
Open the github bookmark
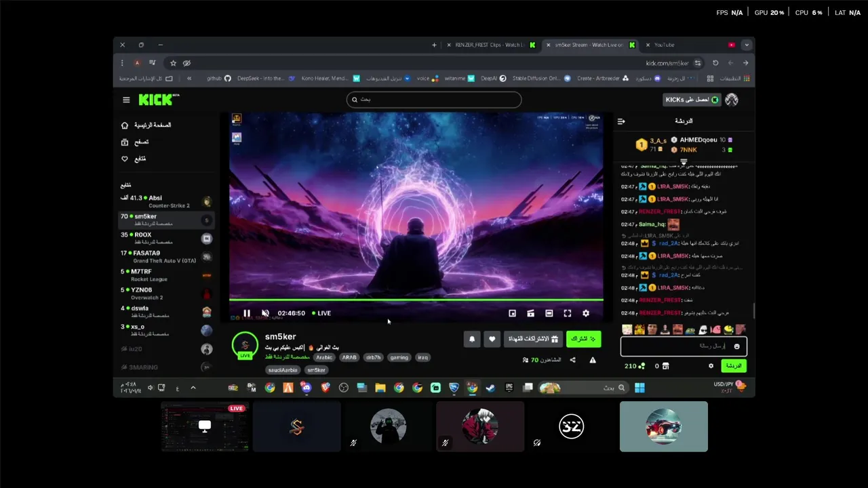219,79
